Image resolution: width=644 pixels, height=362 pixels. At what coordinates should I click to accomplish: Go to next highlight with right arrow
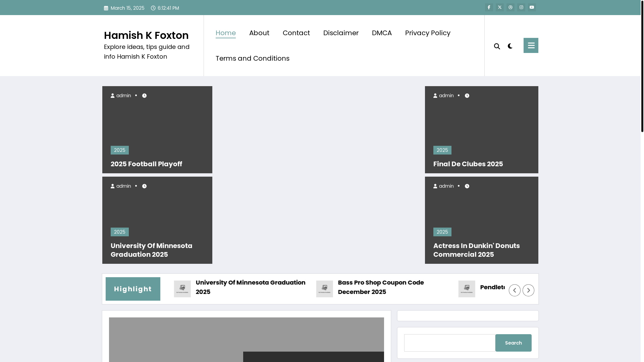(528, 290)
